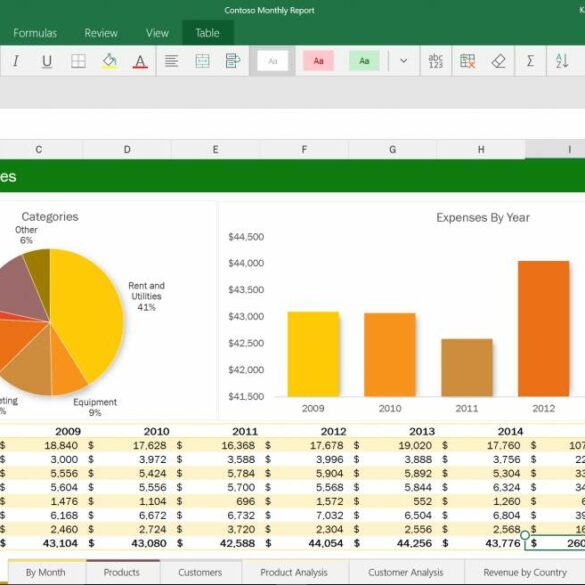Image resolution: width=585 pixels, height=585 pixels.
Task: Apply the red Bad cell style
Action: (x=318, y=61)
